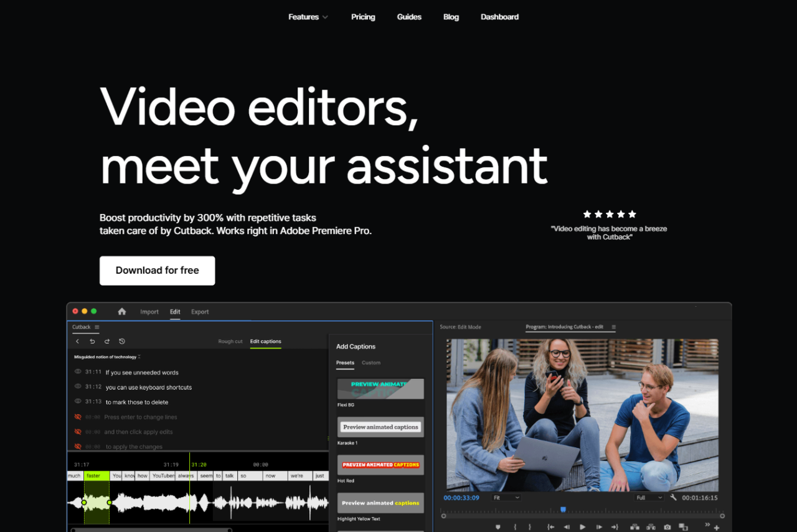Hide the 'you can use keyboard shortcuts' line
This screenshot has height=532, width=797.
coord(78,386)
